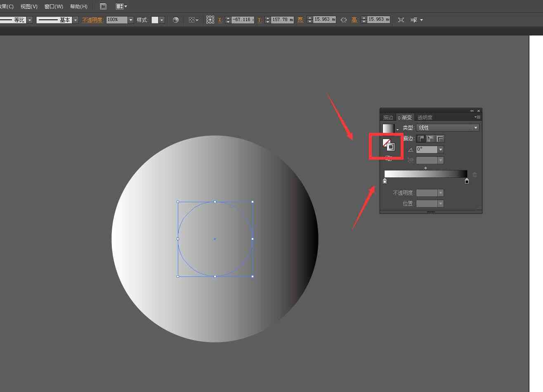
Task: Apply gradient along stroke button
Action: (431, 139)
